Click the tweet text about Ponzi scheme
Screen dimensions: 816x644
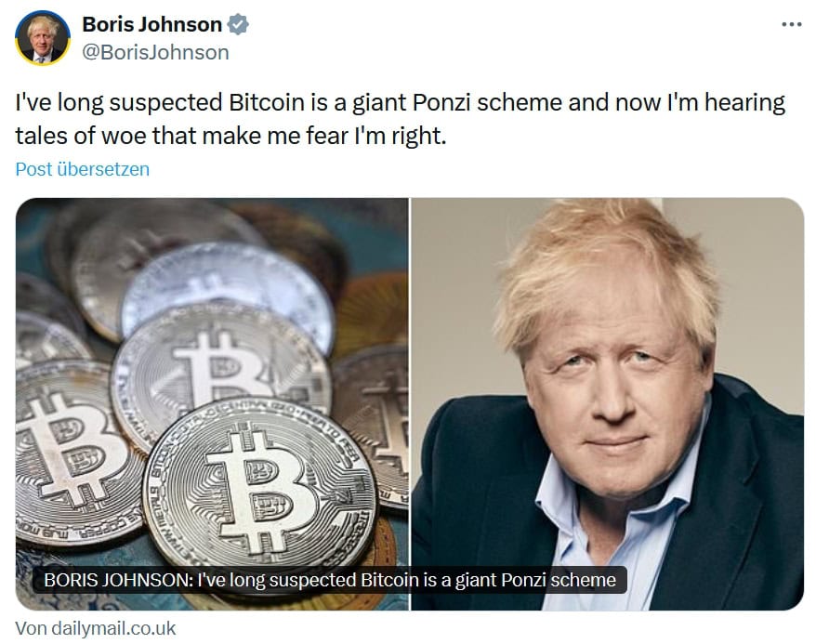[400, 119]
